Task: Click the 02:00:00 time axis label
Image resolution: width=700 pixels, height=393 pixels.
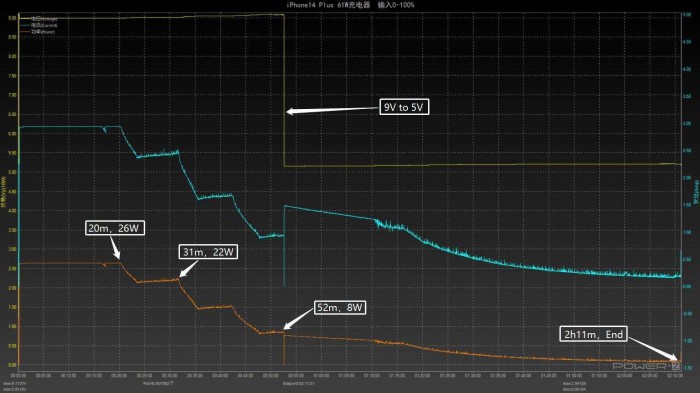Action: [x=625, y=376]
